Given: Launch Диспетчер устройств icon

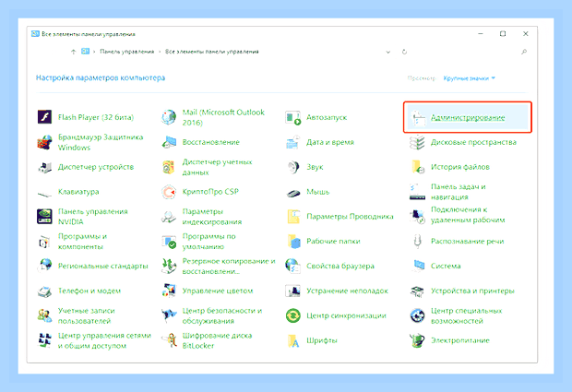Looking at the screenshot, I should pyautogui.click(x=45, y=167).
